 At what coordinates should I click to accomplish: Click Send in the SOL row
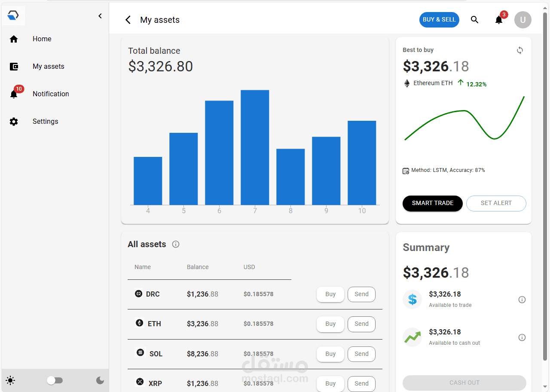click(361, 354)
